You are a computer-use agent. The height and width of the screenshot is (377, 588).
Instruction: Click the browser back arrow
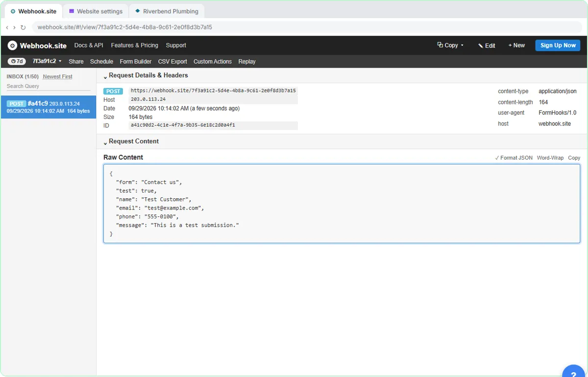click(7, 27)
